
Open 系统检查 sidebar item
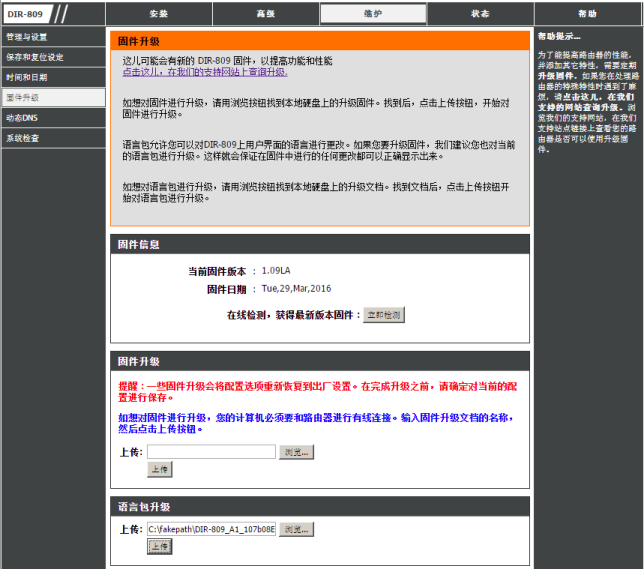point(53,138)
